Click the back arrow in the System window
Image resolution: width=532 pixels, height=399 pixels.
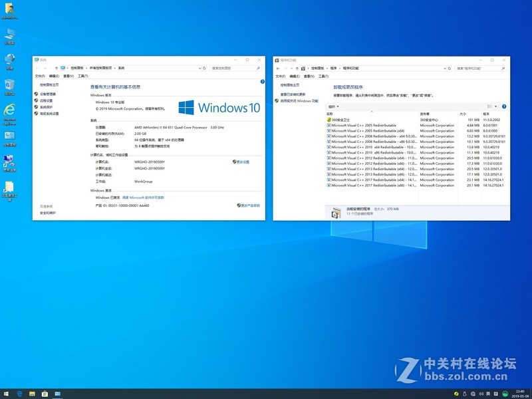coord(37,68)
